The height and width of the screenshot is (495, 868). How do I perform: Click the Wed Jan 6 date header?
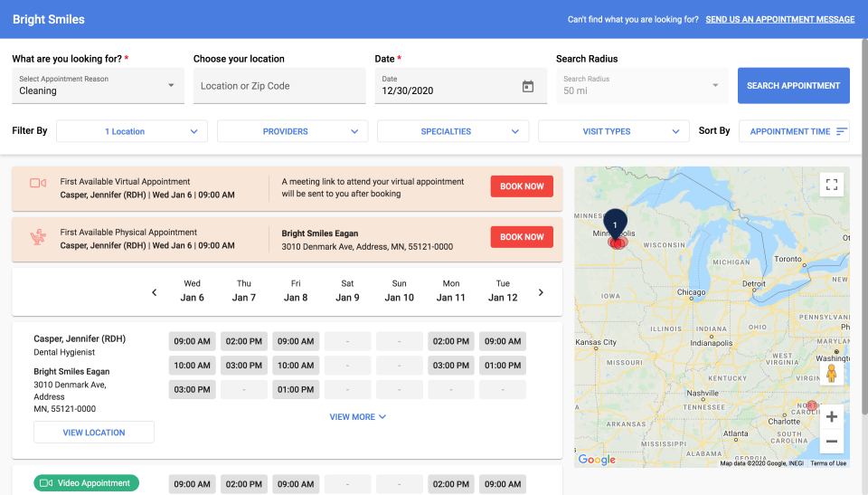coord(192,290)
